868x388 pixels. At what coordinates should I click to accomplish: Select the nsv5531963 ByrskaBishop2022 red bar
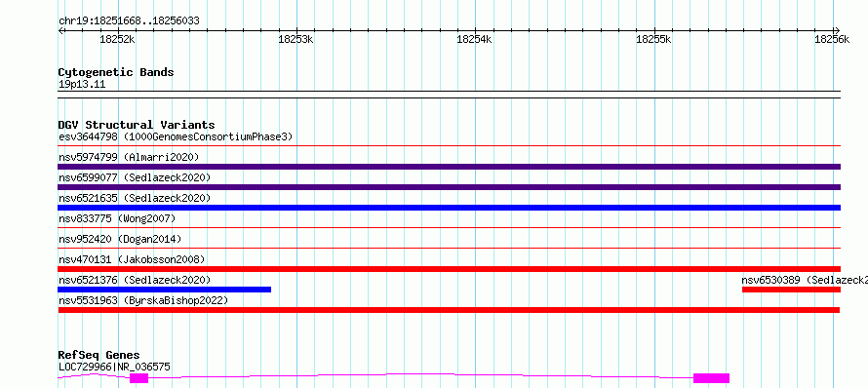(x=449, y=310)
